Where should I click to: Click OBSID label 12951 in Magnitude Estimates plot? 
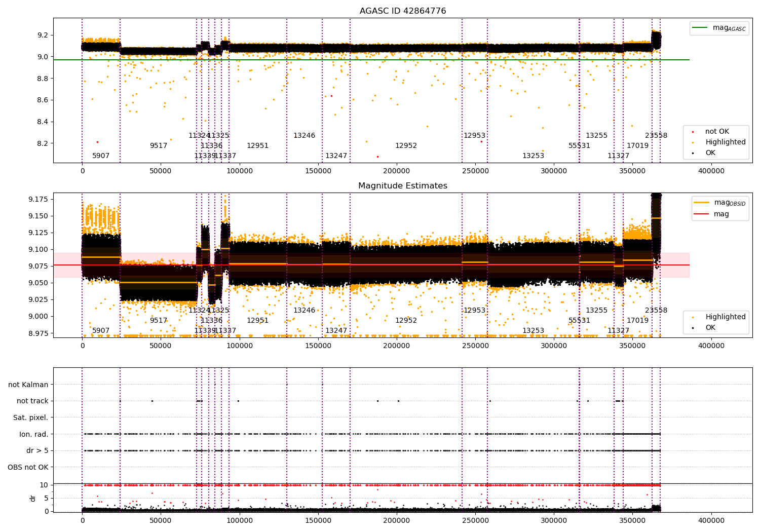coord(258,320)
